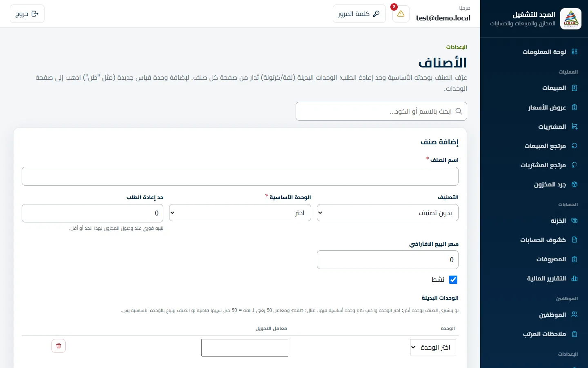Click the التقارير المالية chart icon
588x368 pixels.
coord(575,278)
